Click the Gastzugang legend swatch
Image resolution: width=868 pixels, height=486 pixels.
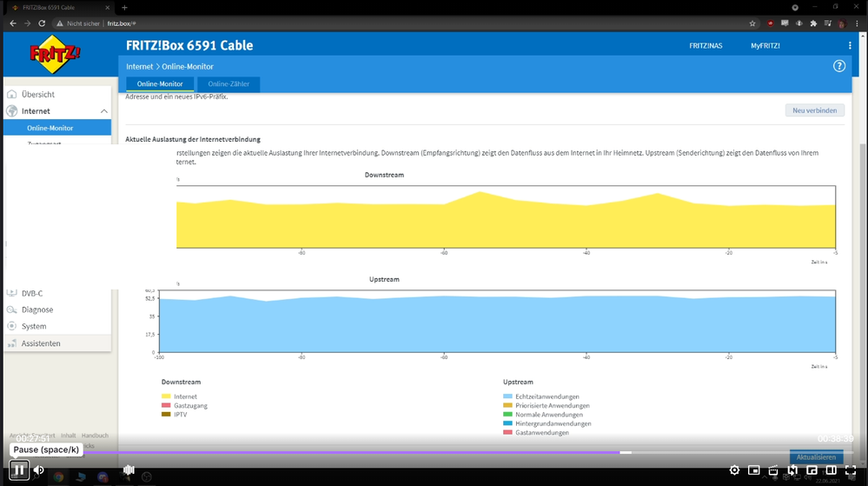pos(166,406)
